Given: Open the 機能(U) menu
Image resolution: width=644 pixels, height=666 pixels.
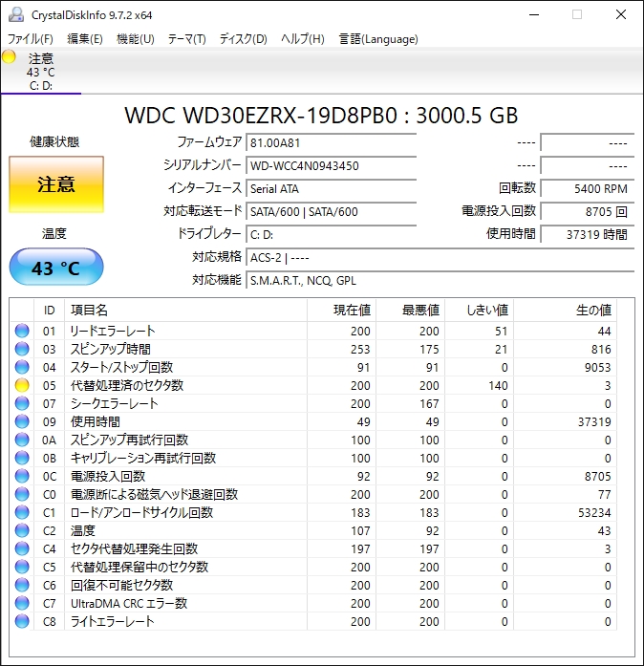Looking at the screenshot, I should tap(135, 39).
